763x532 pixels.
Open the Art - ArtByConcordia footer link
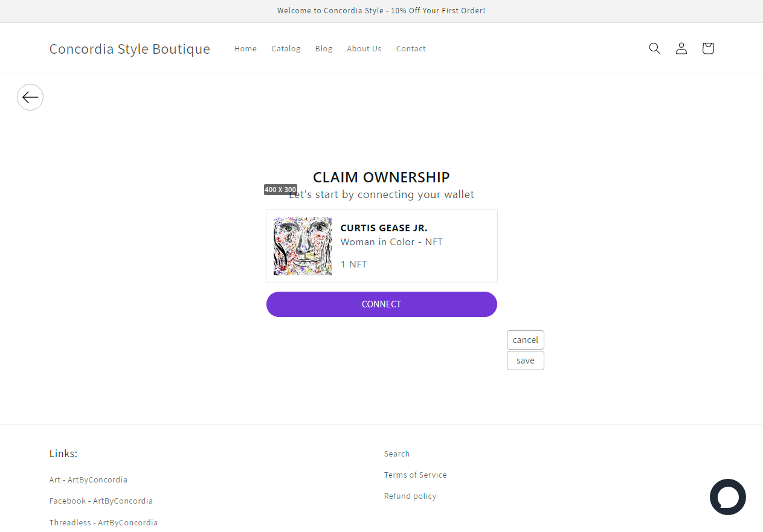click(x=88, y=480)
